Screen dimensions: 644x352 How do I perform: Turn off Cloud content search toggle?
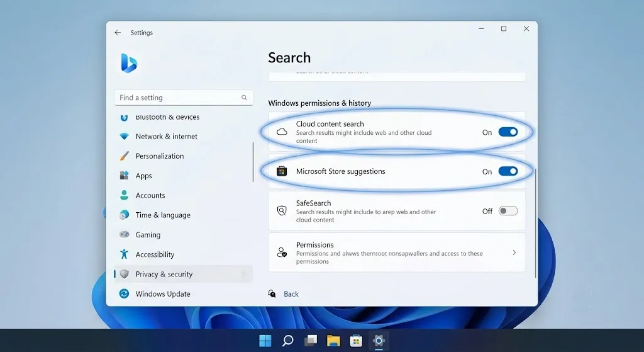508,132
